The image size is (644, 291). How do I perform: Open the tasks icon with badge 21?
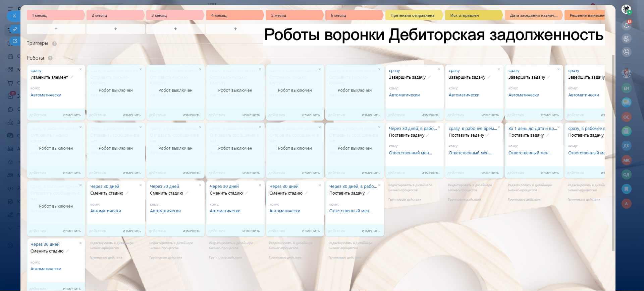tap(11, 96)
